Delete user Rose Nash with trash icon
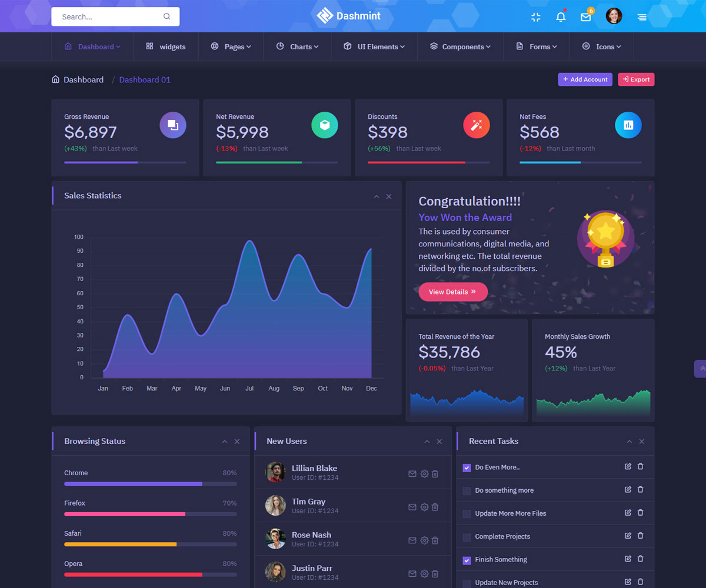 pyautogui.click(x=435, y=540)
